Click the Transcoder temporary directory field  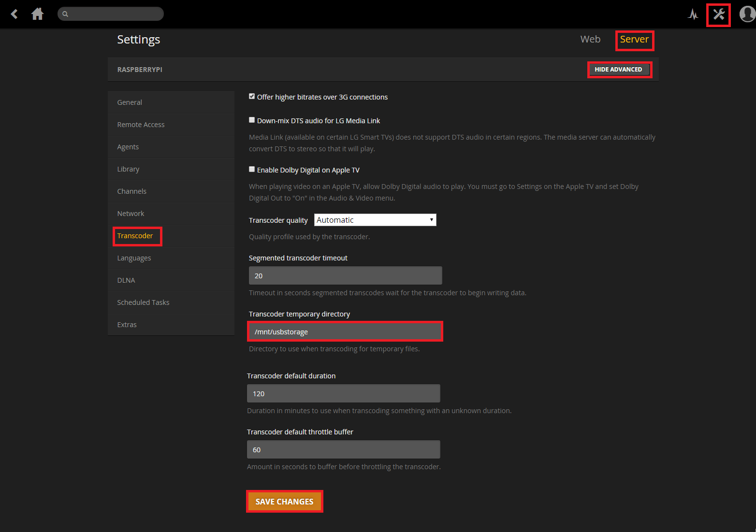tap(345, 332)
